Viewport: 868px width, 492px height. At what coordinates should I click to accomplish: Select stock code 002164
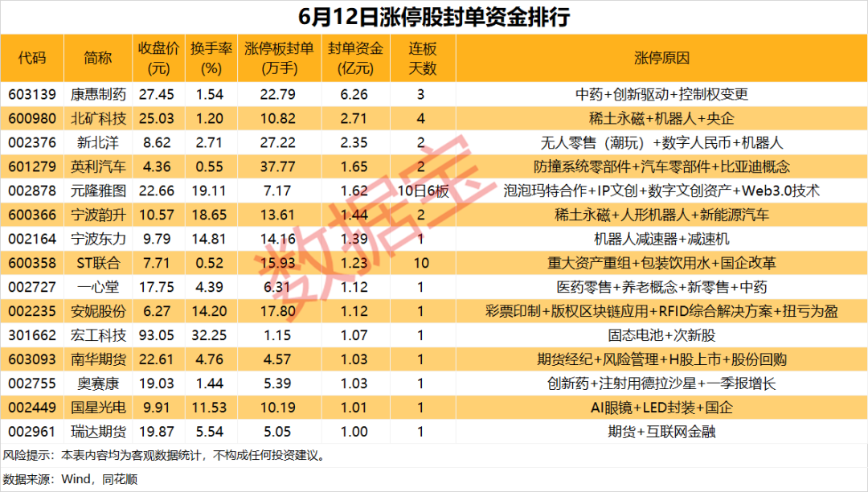click(32, 239)
